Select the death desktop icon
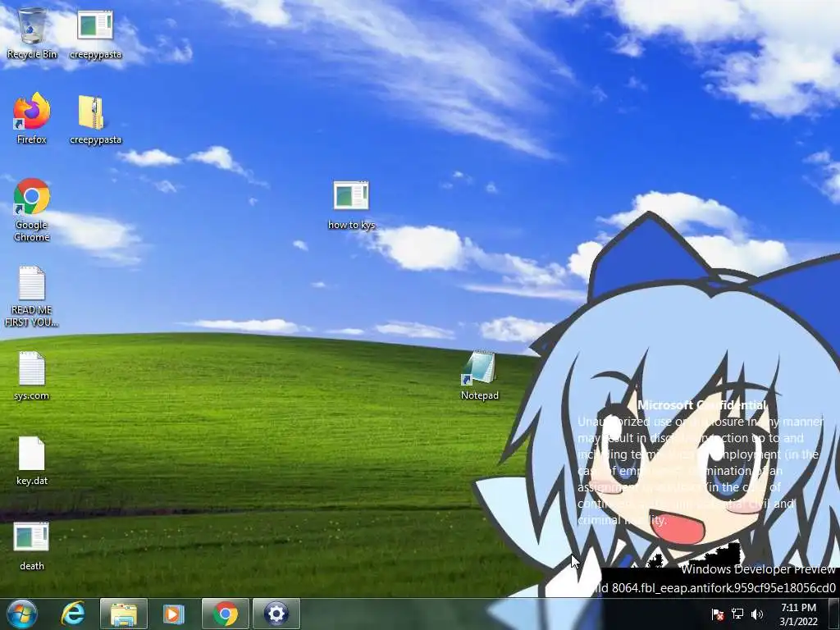The width and height of the screenshot is (840, 630). click(x=32, y=546)
